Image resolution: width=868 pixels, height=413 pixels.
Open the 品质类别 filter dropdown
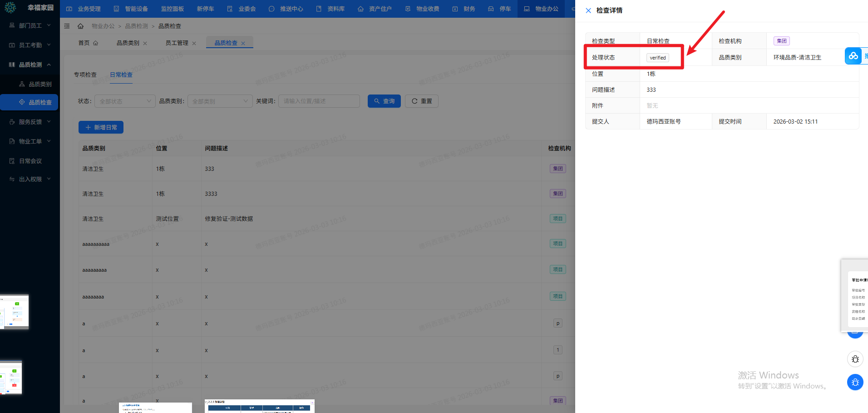pyautogui.click(x=220, y=101)
